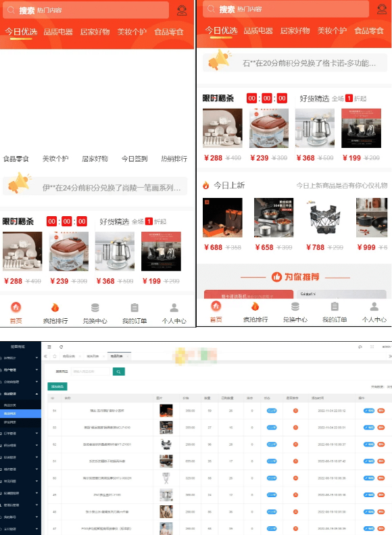
Task: Toggle the 已上架 status pill for product 54
Action: tap(272, 411)
